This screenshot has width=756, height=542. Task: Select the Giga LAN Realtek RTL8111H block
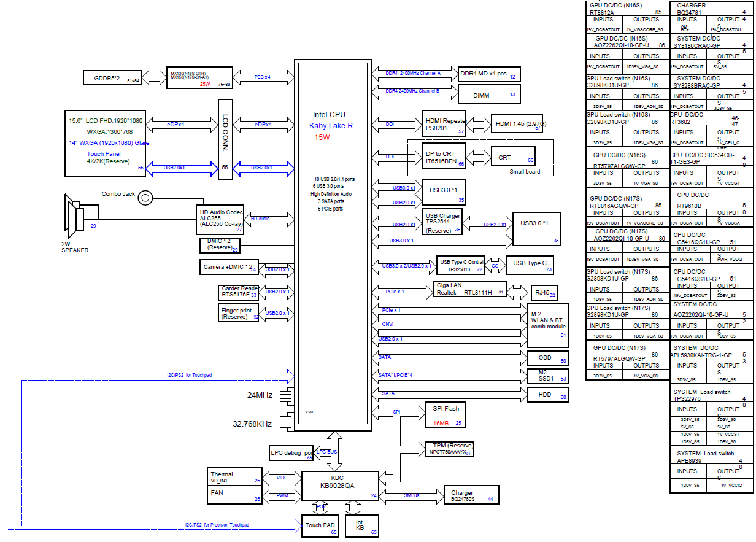[x=470, y=290]
